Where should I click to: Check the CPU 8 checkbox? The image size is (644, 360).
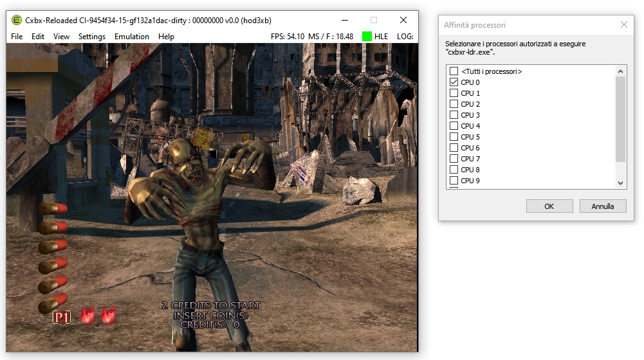[x=454, y=170]
